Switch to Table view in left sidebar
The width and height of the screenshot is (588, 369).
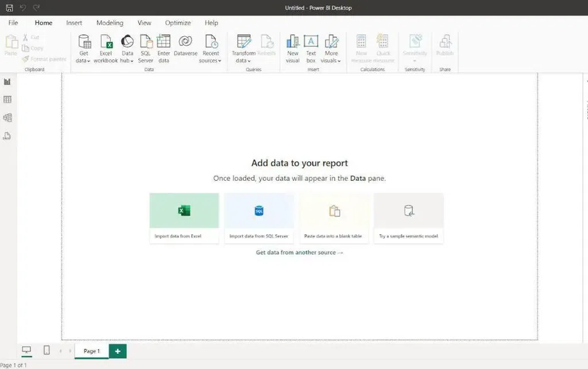7,100
